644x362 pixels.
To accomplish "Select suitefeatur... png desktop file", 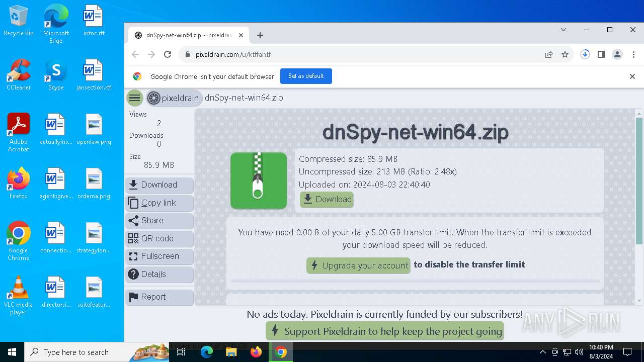I will [x=94, y=293].
